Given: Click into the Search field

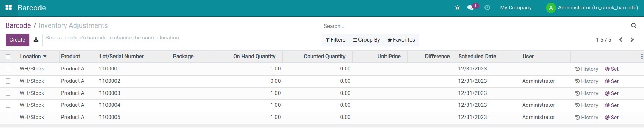Looking at the screenshot, I should pyautogui.click(x=475, y=26).
